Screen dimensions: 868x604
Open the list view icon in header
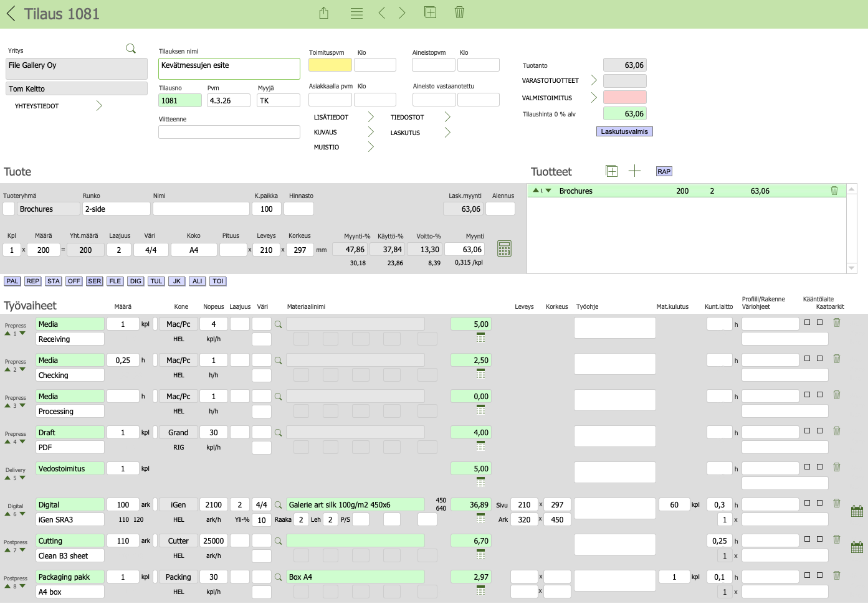click(x=356, y=13)
